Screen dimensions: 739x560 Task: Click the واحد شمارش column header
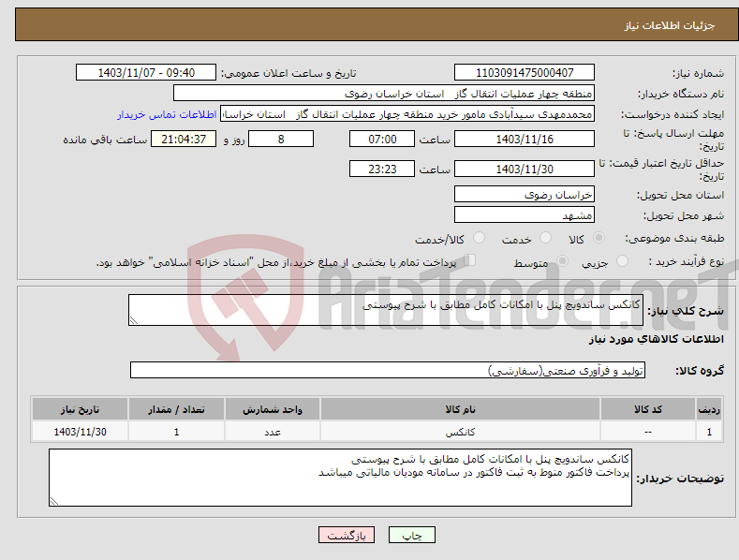pyautogui.click(x=273, y=409)
